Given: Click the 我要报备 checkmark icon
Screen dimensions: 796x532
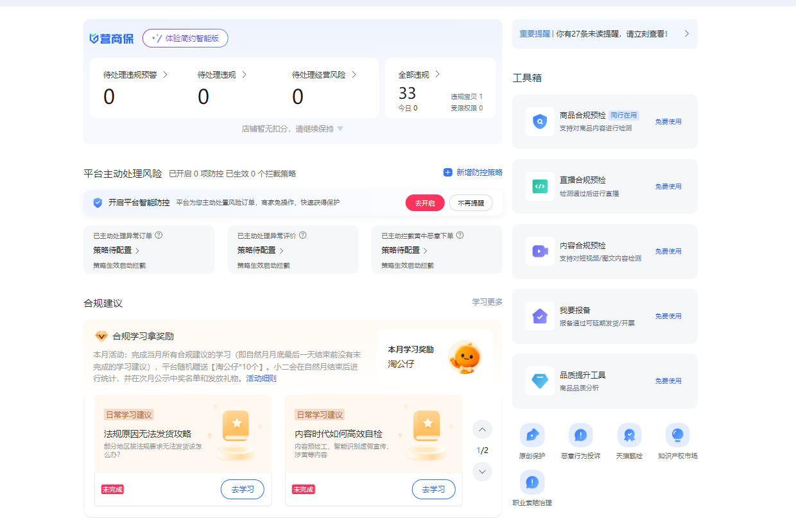Looking at the screenshot, I should [x=540, y=316].
